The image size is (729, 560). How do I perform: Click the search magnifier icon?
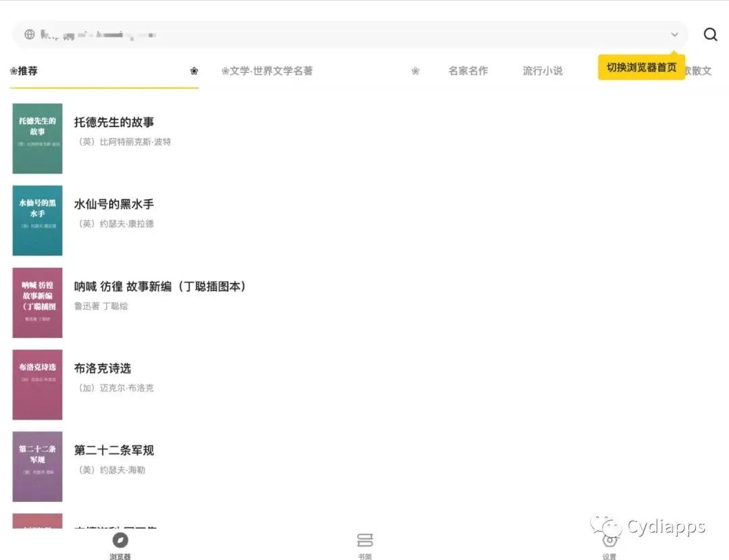pyautogui.click(x=710, y=34)
